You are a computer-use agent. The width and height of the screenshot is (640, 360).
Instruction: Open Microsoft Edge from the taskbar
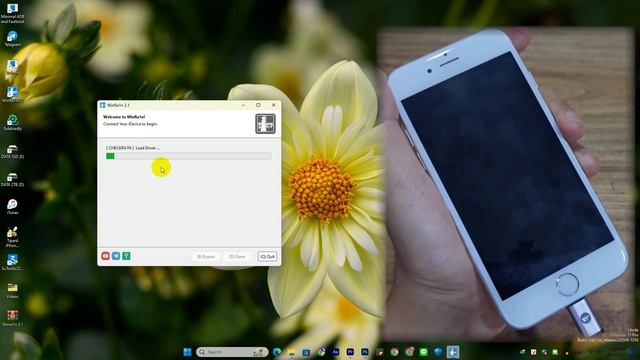[x=277, y=352]
